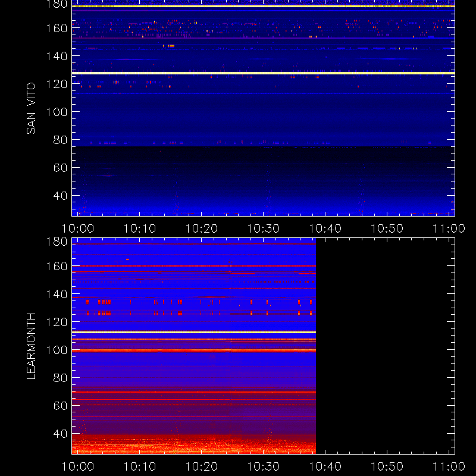This screenshot has width=476, height=476.
Task: Select 160 tick label on Learmonth axis
Action: (57, 266)
